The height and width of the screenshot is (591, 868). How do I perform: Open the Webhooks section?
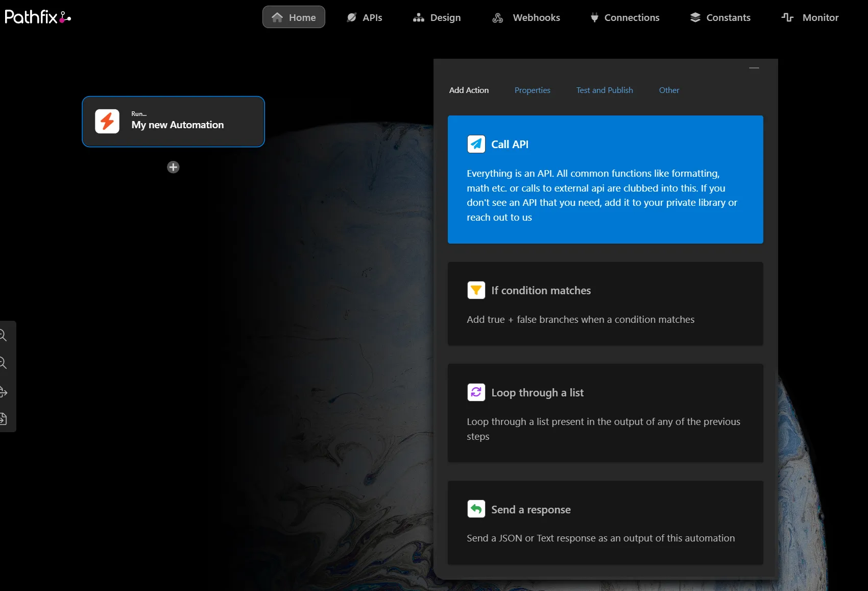pyautogui.click(x=526, y=17)
